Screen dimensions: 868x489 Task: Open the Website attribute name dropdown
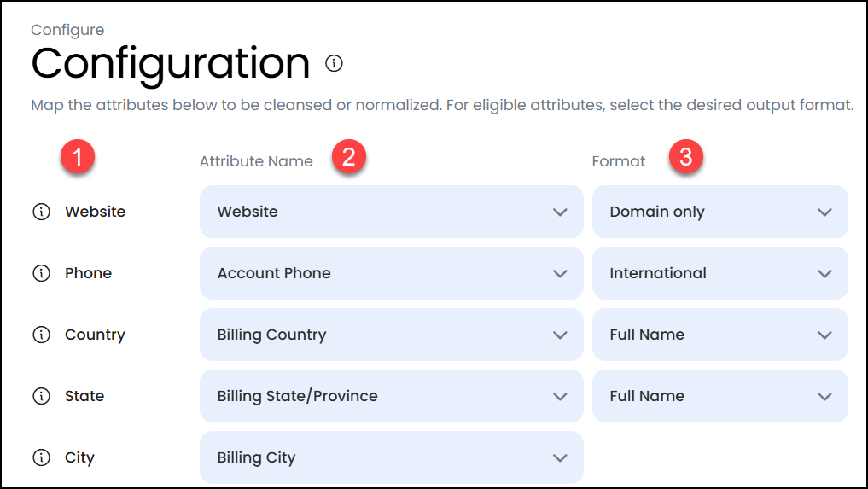point(391,212)
